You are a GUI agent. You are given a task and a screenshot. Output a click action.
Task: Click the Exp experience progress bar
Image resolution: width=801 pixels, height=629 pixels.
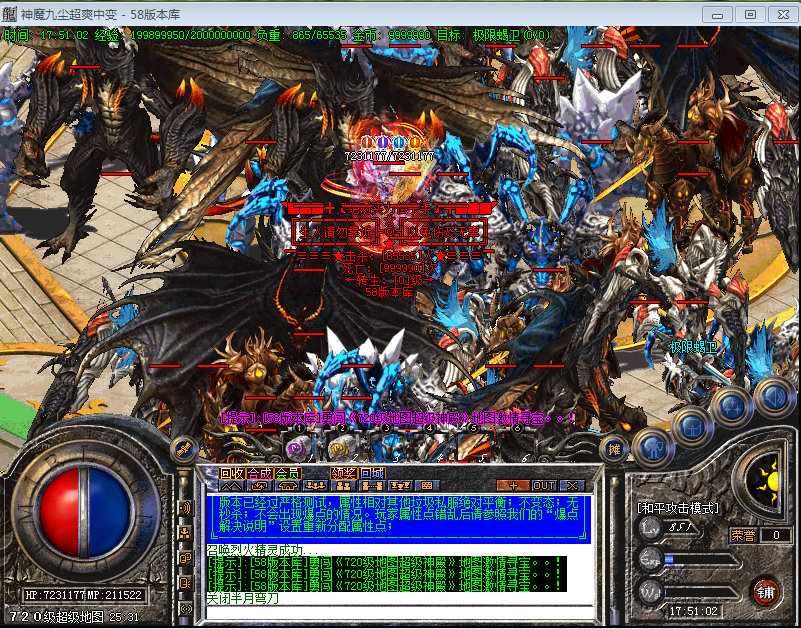[x=702, y=560]
